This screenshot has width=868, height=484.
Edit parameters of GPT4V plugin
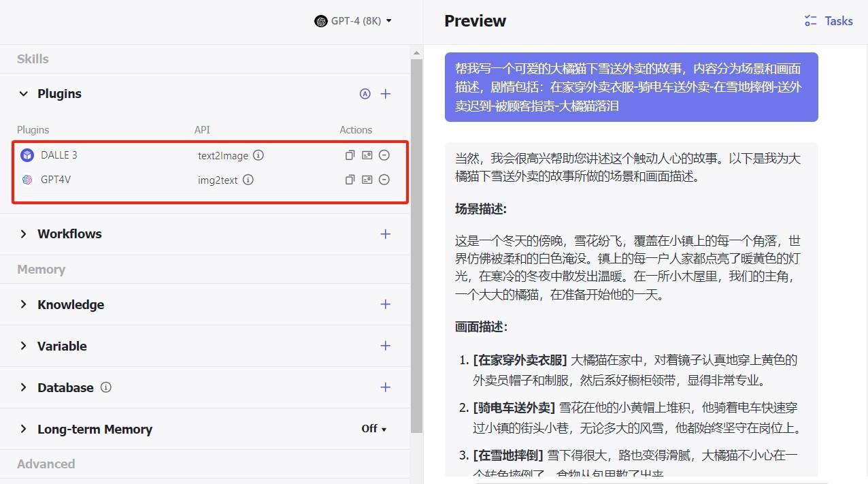tap(367, 180)
